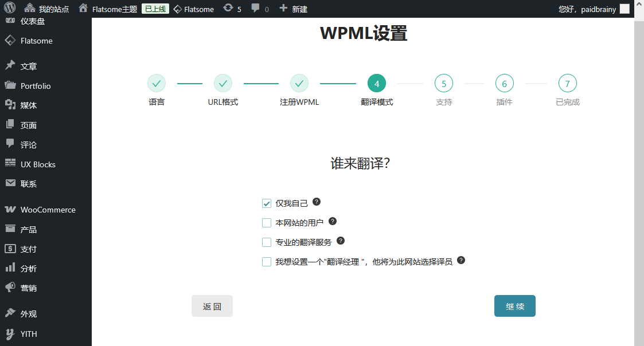This screenshot has width=644, height=346.
Task: Click the 联系 envelope icon
Action: point(10,183)
